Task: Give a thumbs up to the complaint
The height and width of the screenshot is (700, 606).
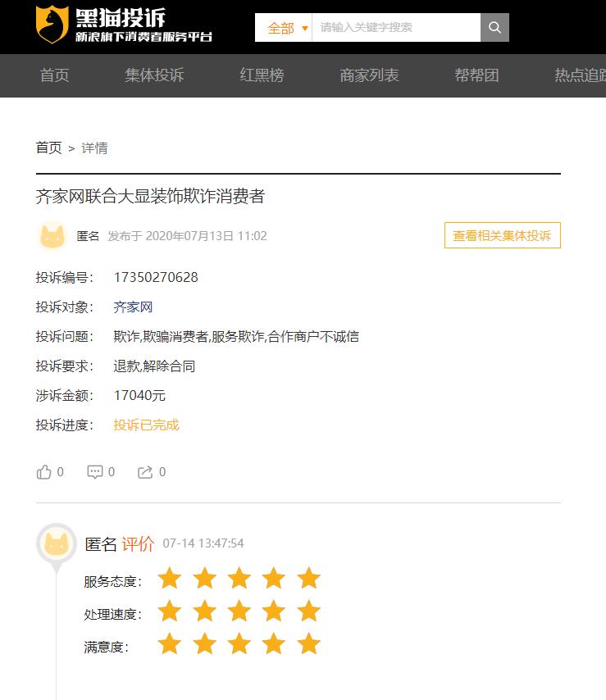Action: (45, 471)
